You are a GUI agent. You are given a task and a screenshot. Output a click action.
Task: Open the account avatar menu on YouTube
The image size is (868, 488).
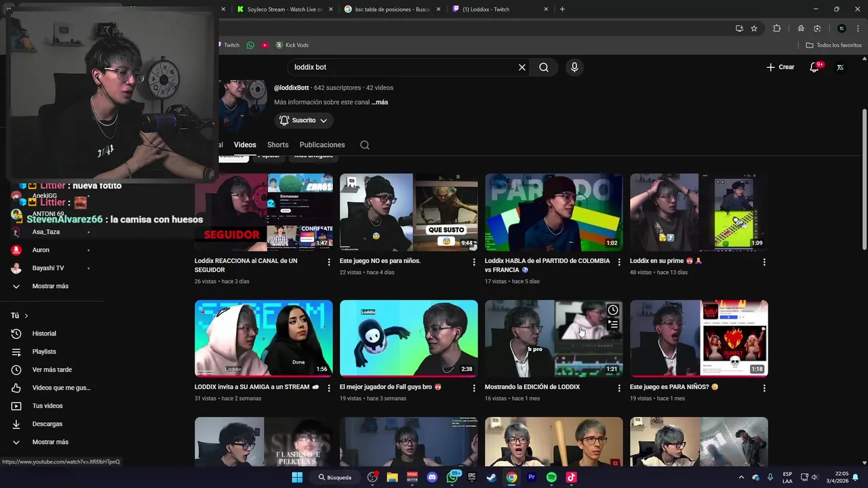click(840, 67)
